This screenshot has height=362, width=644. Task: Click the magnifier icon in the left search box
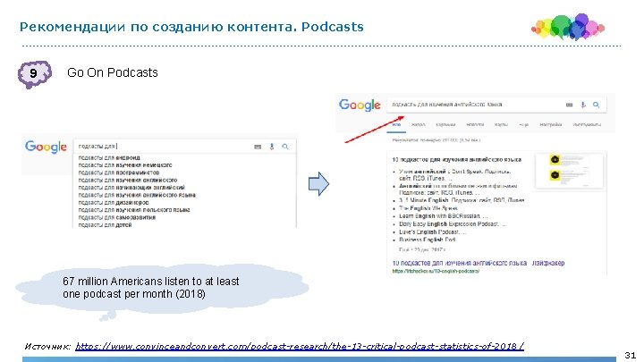tap(285, 147)
